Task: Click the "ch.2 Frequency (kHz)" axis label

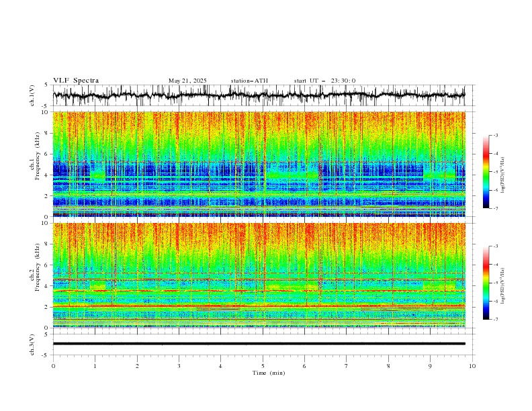Action: (36, 267)
